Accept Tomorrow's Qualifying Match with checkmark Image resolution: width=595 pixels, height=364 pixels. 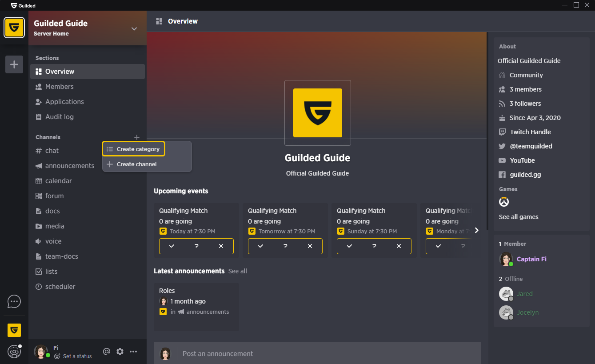(261, 246)
